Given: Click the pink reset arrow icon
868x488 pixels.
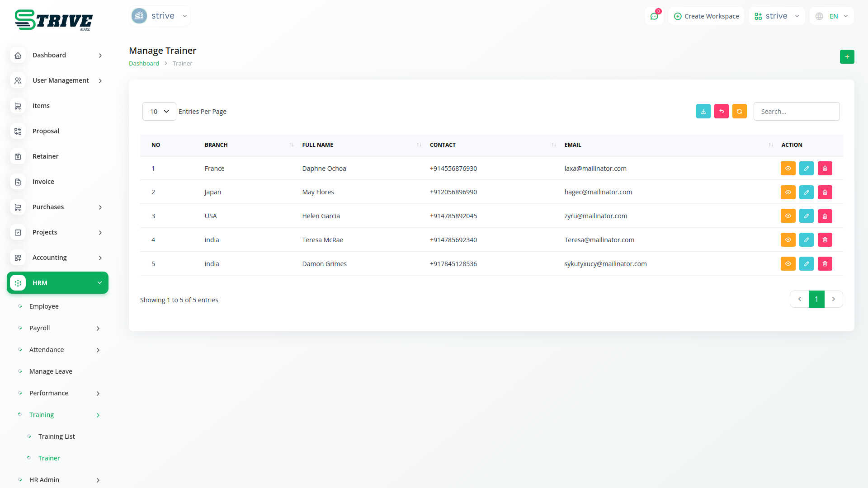Looking at the screenshot, I should [x=721, y=111].
